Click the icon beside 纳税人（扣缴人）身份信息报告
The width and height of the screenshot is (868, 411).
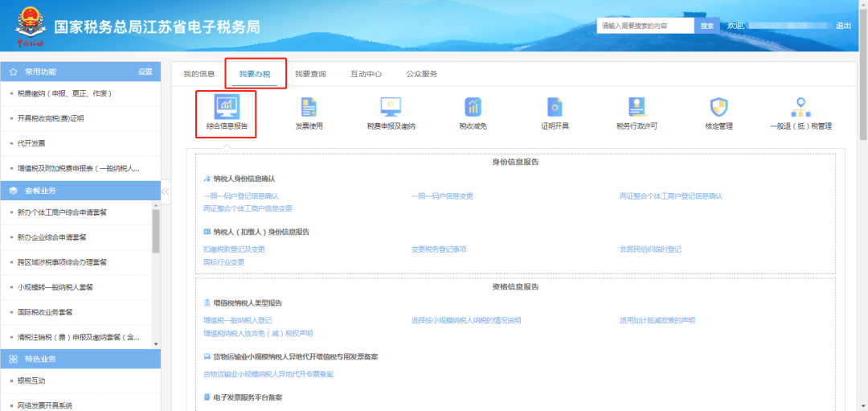tap(207, 232)
